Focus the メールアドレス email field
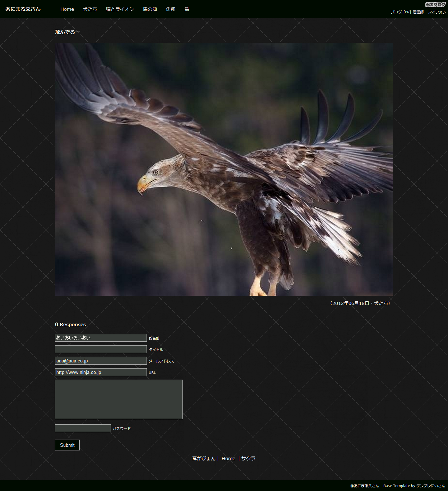 point(101,361)
